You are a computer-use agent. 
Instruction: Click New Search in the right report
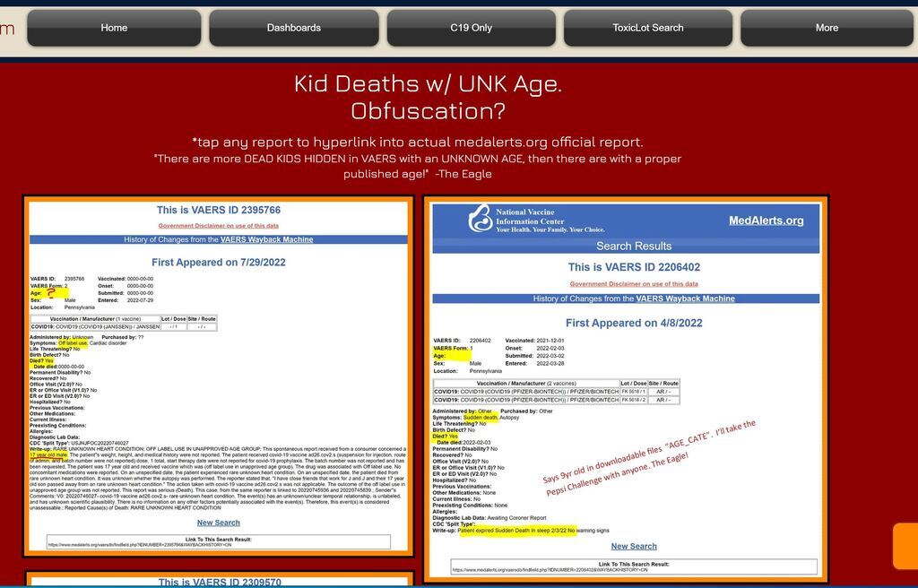634,546
